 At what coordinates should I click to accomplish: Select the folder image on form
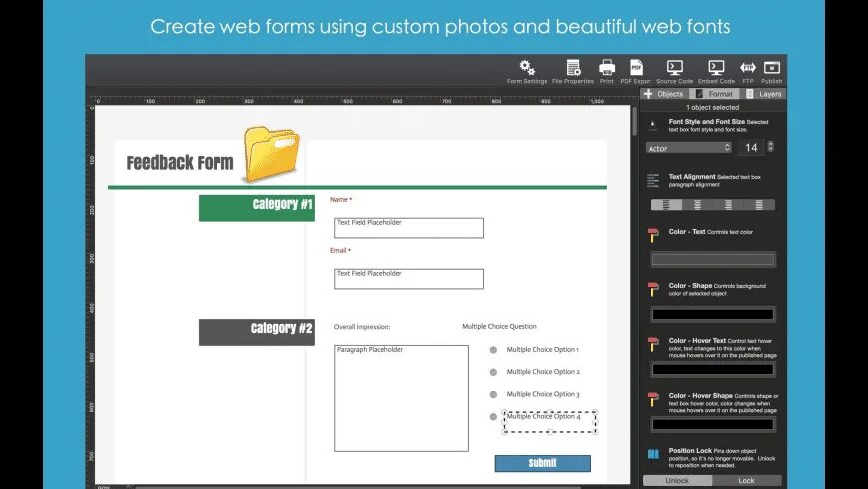point(271,154)
